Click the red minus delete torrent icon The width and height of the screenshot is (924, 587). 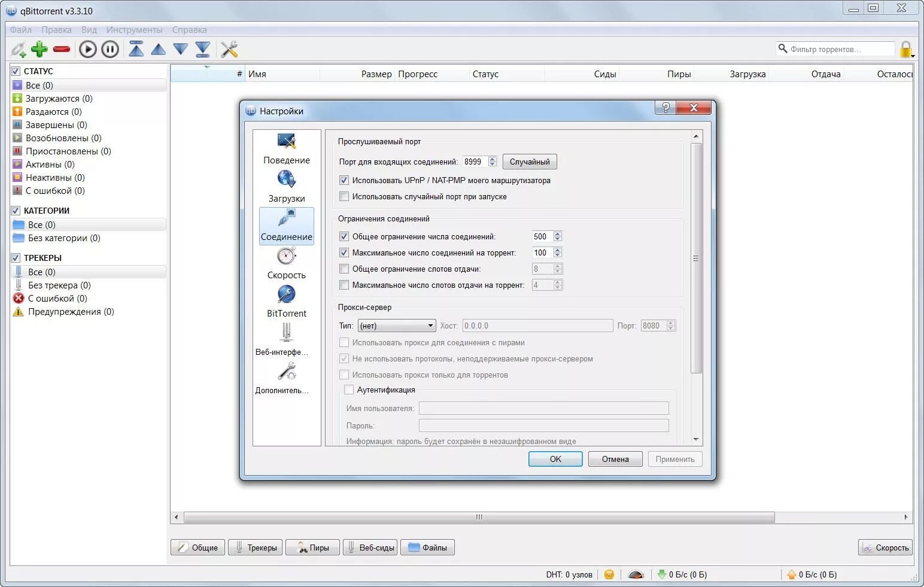(x=61, y=49)
